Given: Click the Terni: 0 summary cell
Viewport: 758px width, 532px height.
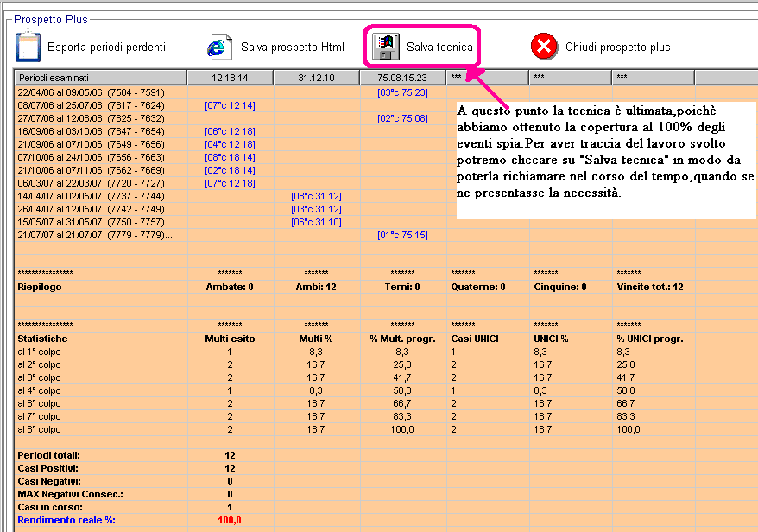Looking at the screenshot, I should tap(402, 287).
